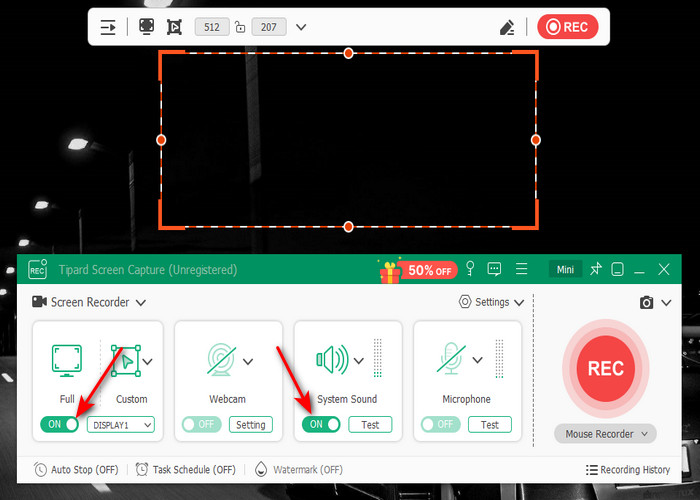Expand the region size presets chevron
Screen dimensions: 700x500
[301, 27]
